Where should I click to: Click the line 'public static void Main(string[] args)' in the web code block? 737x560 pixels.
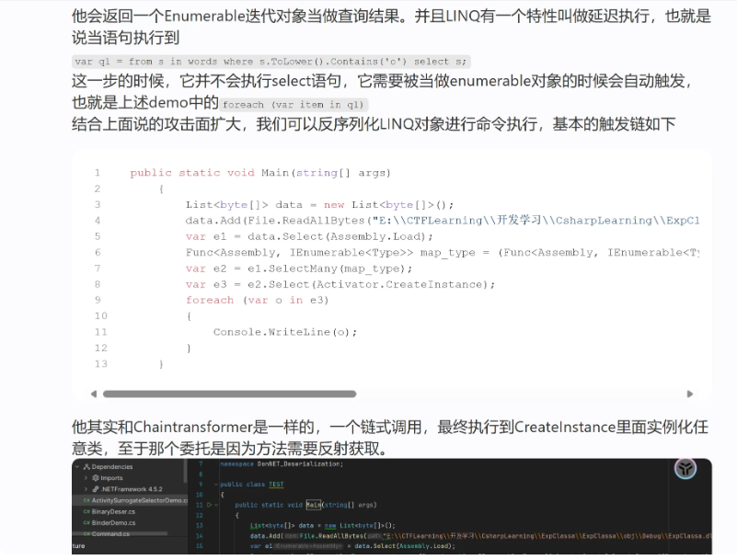point(259,173)
